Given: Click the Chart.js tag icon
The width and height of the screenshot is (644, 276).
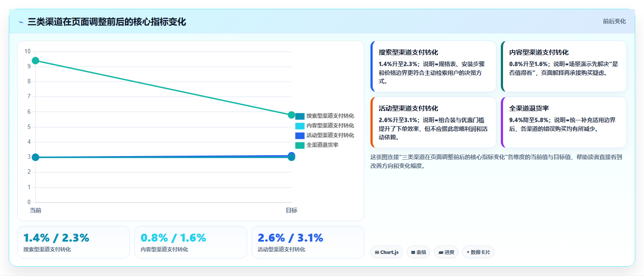Looking at the screenshot, I should tap(377, 253).
